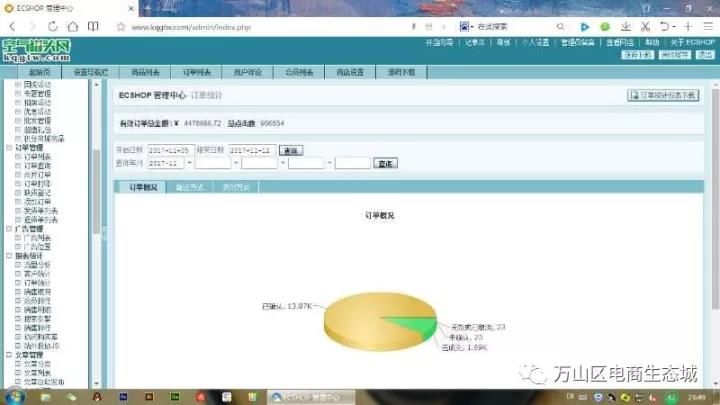Click the scissors screenshot icon
The image size is (720, 405).
(x=645, y=27)
